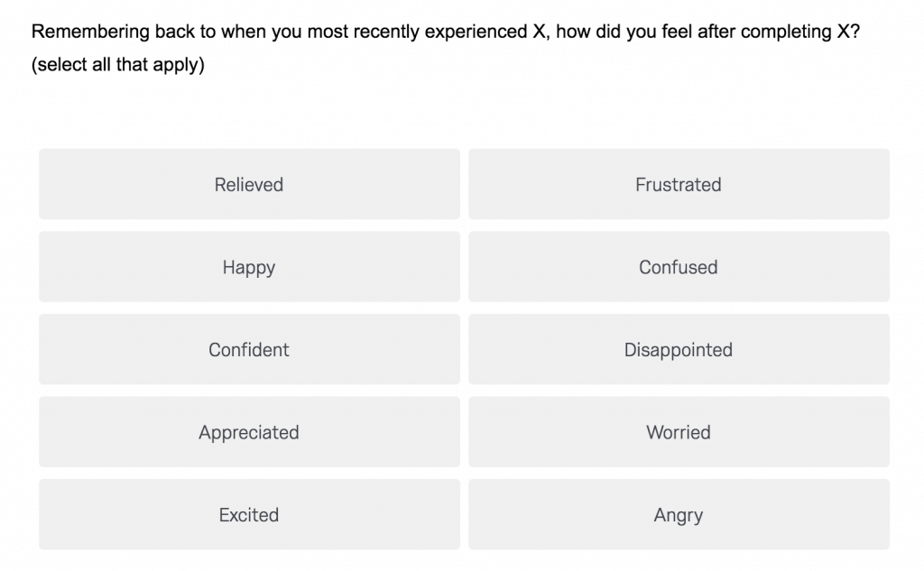Viewport: 924px width, 571px height.
Task: Pick the Appreciated response
Action: (249, 431)
